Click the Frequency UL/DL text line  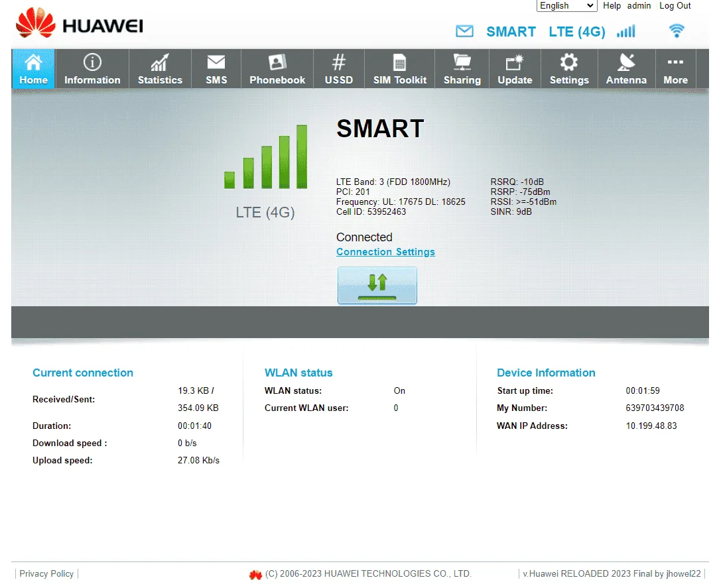pyautogui.click(x=401, y=202)
